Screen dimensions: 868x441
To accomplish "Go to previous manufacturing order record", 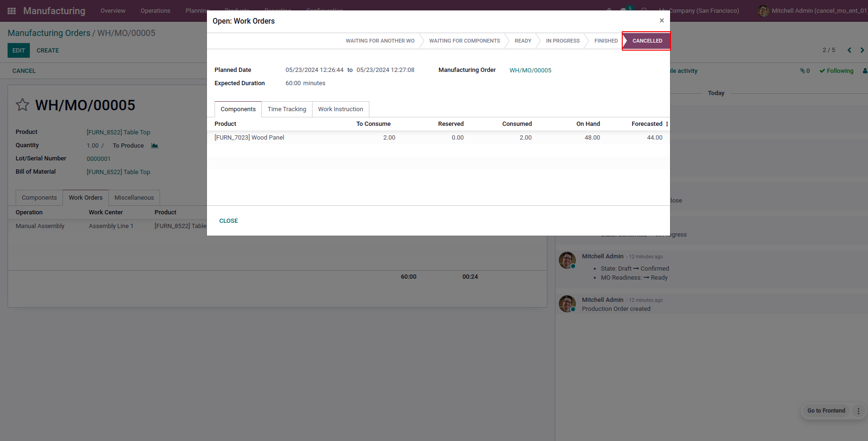I will pyautogui.click(x=849, y=50).
